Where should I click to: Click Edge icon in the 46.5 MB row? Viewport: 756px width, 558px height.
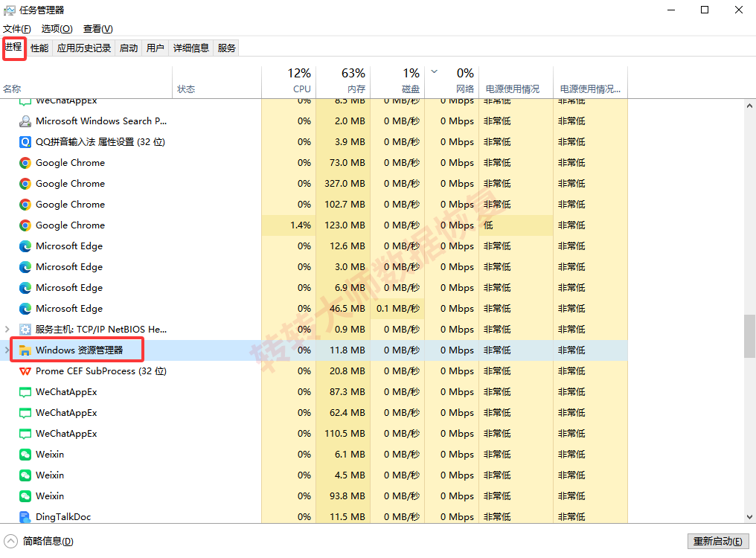[x=25, y=309]
